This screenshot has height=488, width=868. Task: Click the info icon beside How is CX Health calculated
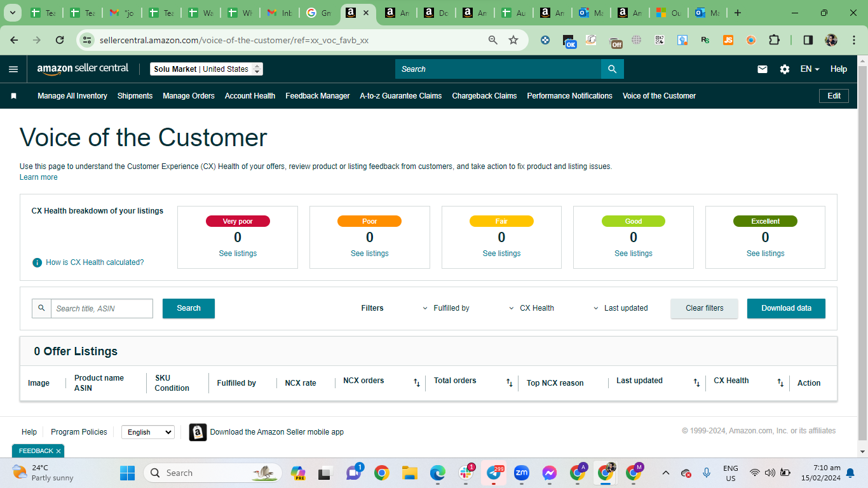click(37, 262)
